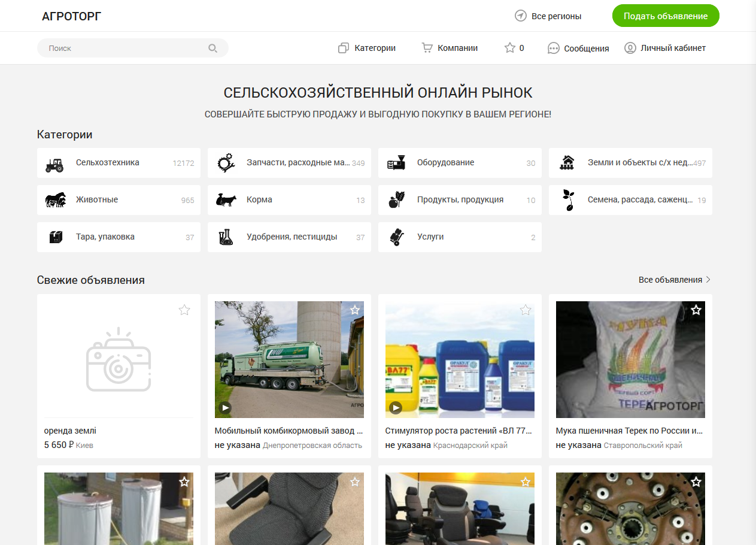Screen dimensions: 756x545
Task: Click the Поиск search field
Action: 126,48
